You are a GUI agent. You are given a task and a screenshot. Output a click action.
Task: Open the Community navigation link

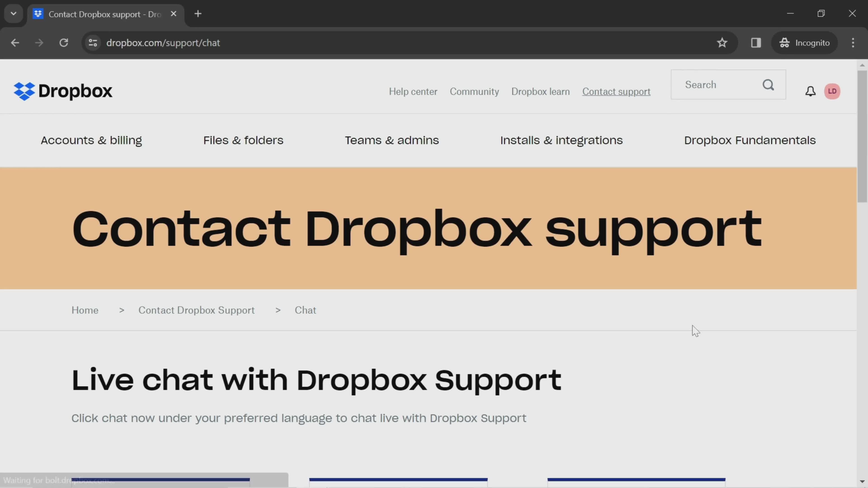[x=474, y=91]
